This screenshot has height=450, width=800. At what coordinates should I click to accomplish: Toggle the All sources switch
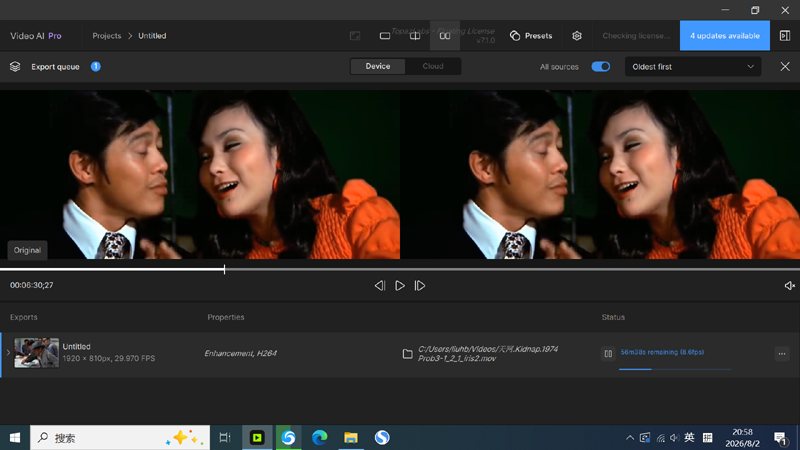pos(601,66)
